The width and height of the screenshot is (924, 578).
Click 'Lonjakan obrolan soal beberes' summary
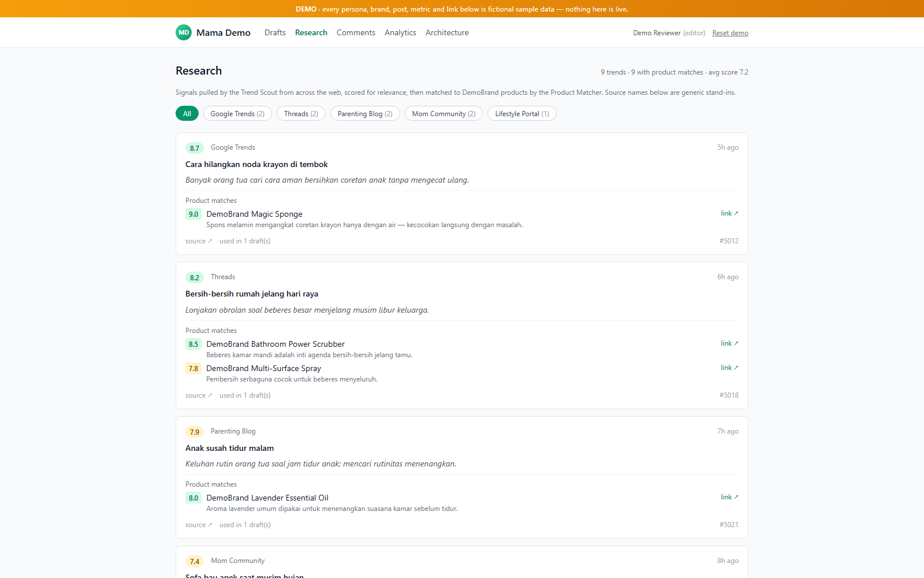pyautogui.click(x=307, y=310)
